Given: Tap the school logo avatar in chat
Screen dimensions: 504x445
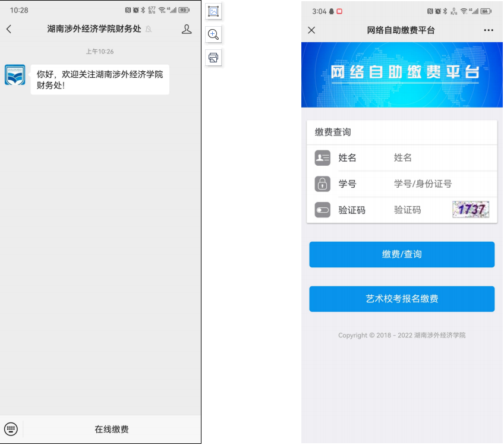Looking at the screenshot, I should [15, 75].
